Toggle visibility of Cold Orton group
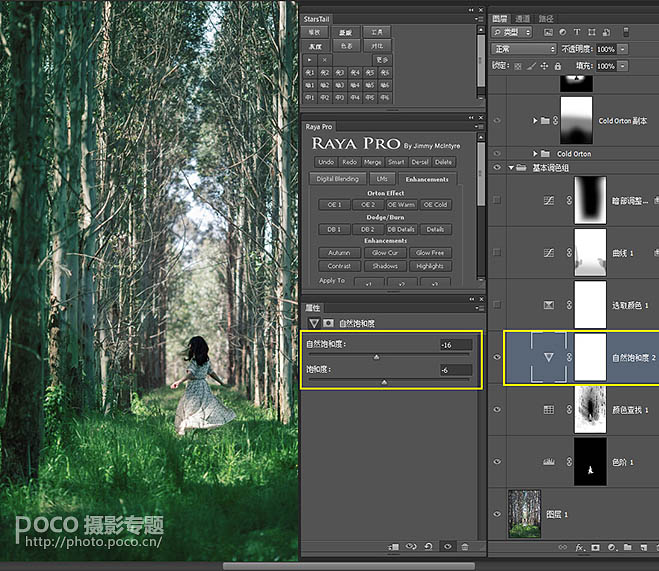Image resolution: width=659 pixels, height=571 pixels. pos(497,154)
